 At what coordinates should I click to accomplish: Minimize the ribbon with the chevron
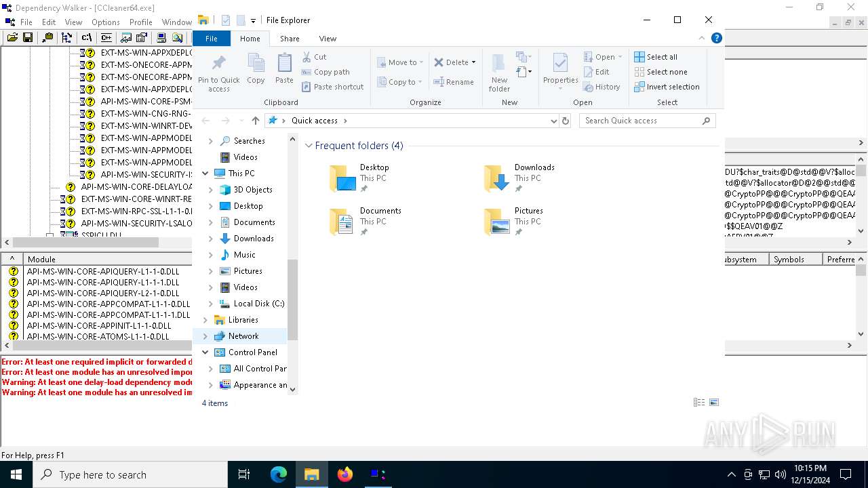(x=702, y=39)
